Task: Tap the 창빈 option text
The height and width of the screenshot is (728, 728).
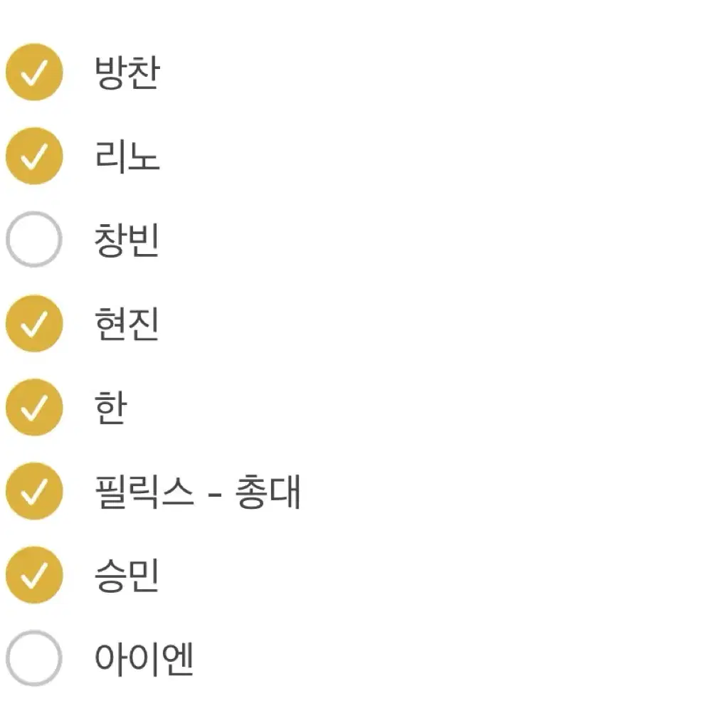Action: click(x=127, y=240)
